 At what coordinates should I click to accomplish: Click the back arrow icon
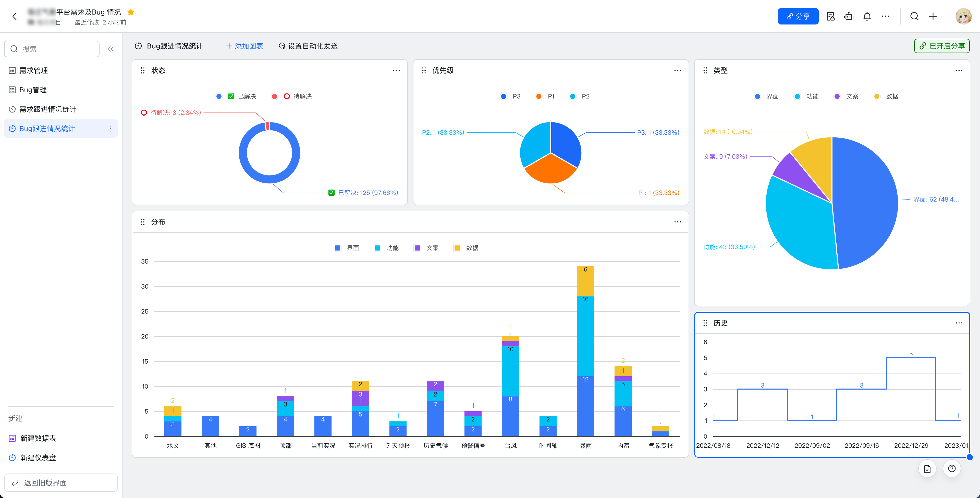[x=15, y=16]
